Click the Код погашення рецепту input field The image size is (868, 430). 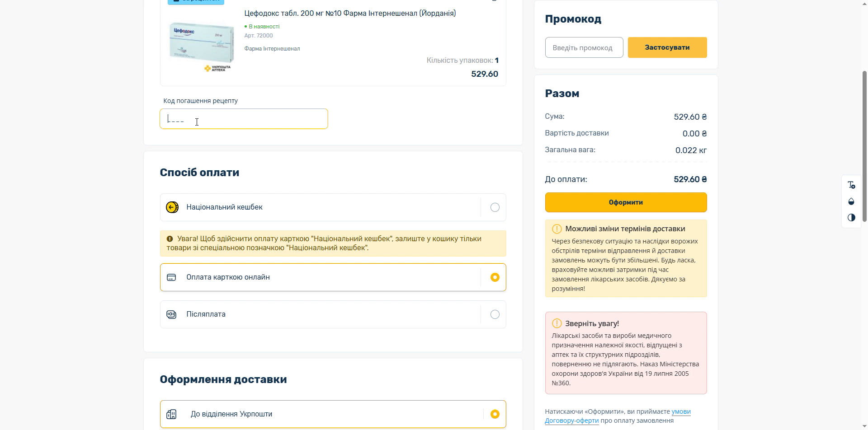[244, 119]
